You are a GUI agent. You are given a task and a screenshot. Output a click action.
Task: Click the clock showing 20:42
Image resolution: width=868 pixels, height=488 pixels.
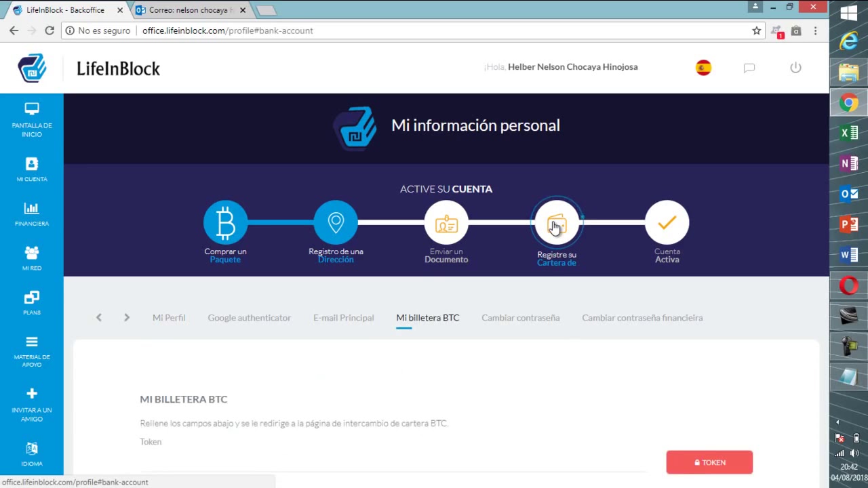(x=849, y=467)
